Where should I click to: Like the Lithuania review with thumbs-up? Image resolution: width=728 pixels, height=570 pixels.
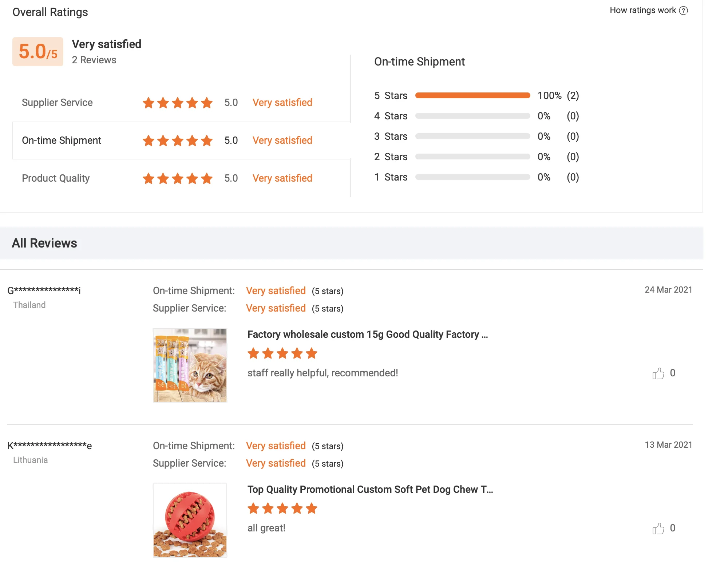(658, 529)
